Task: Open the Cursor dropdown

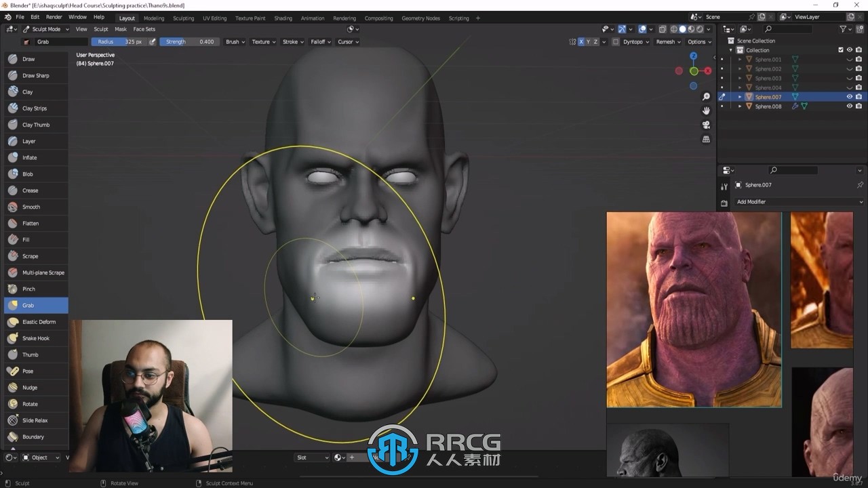Action: (348, 42)
